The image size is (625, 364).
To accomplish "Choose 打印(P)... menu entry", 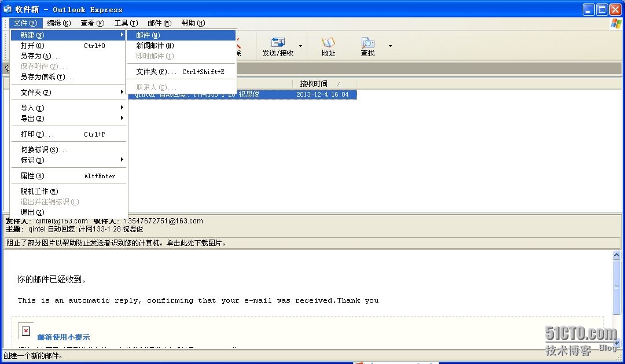I will click(x=68, y=134).
